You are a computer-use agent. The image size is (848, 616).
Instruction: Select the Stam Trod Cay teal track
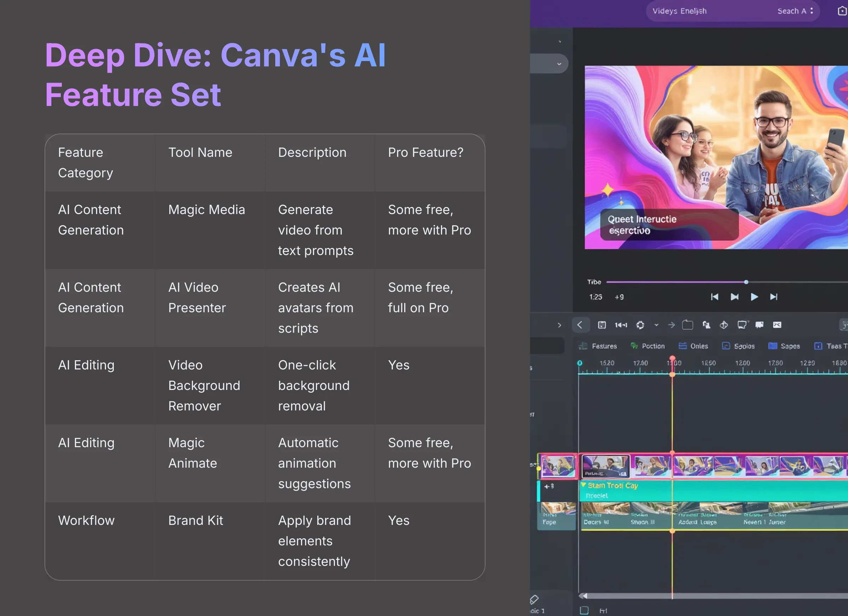pos(713,491)
